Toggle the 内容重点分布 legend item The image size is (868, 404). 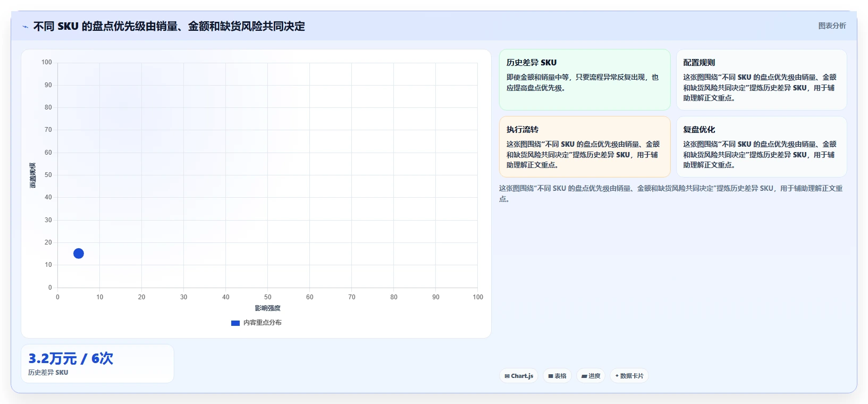coord(256,323)
